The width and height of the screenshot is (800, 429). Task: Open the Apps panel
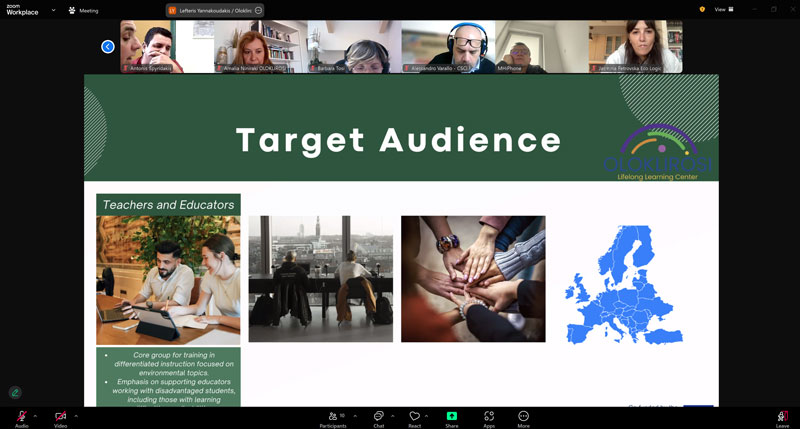tap(489, 416)
